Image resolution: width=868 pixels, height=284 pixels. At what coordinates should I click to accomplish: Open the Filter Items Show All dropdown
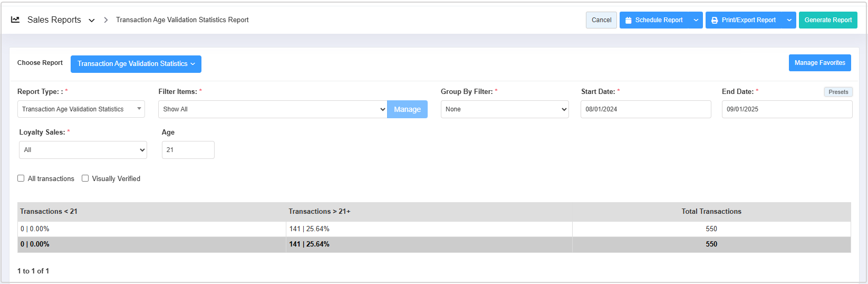click(x=272, y=109)
